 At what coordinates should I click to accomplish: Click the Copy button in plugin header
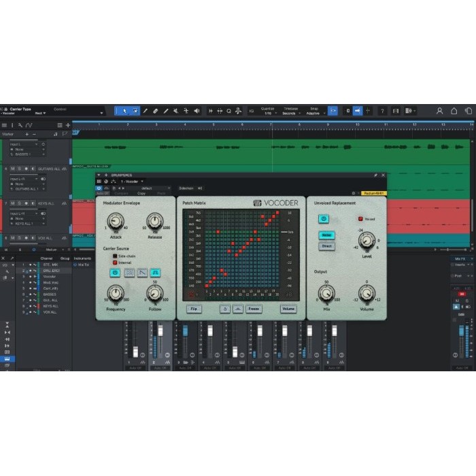coord(141,193)
